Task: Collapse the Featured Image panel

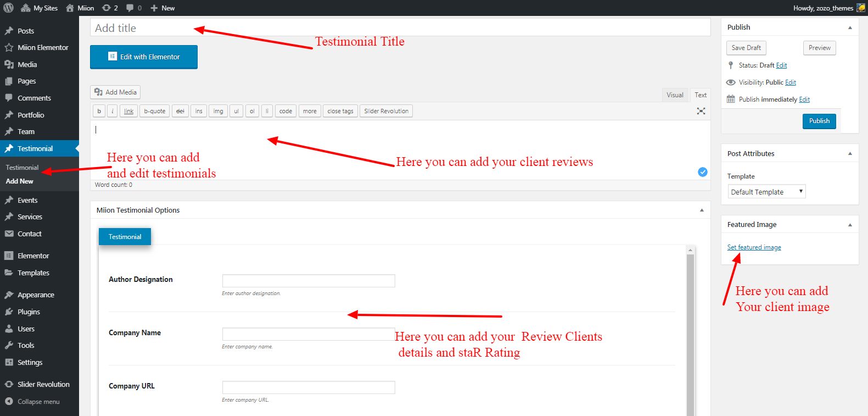Action: coord(850,225)
